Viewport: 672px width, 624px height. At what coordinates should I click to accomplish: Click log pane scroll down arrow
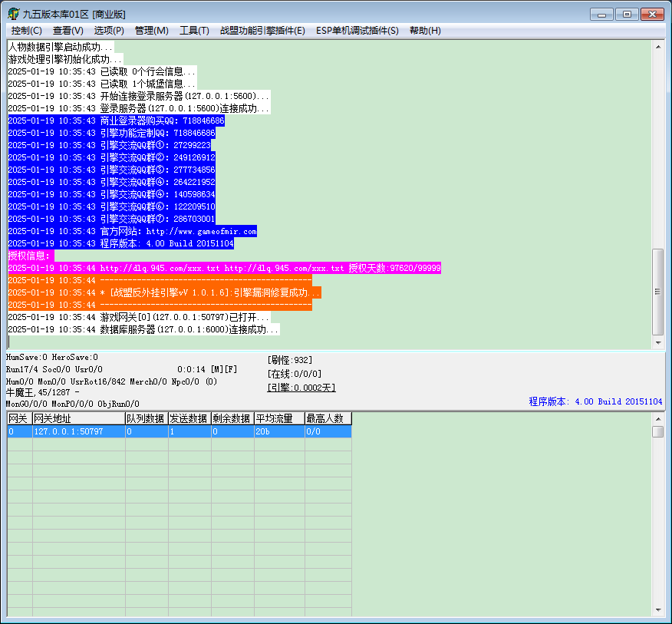[658, 342]
